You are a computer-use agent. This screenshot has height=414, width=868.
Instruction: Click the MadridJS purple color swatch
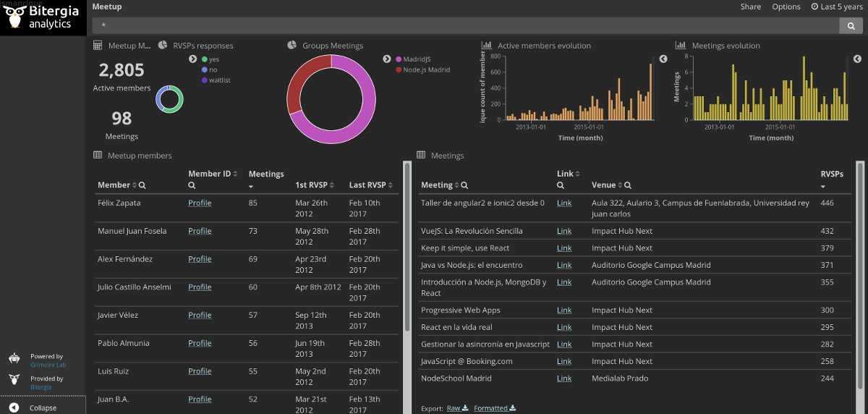point(399,59)
